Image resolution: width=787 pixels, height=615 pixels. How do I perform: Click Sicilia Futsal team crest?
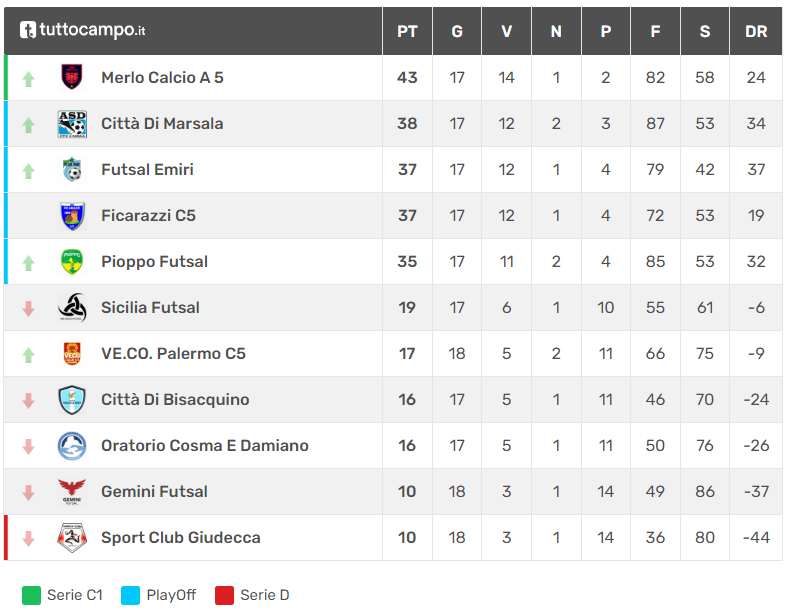click(x=72, y=308)
